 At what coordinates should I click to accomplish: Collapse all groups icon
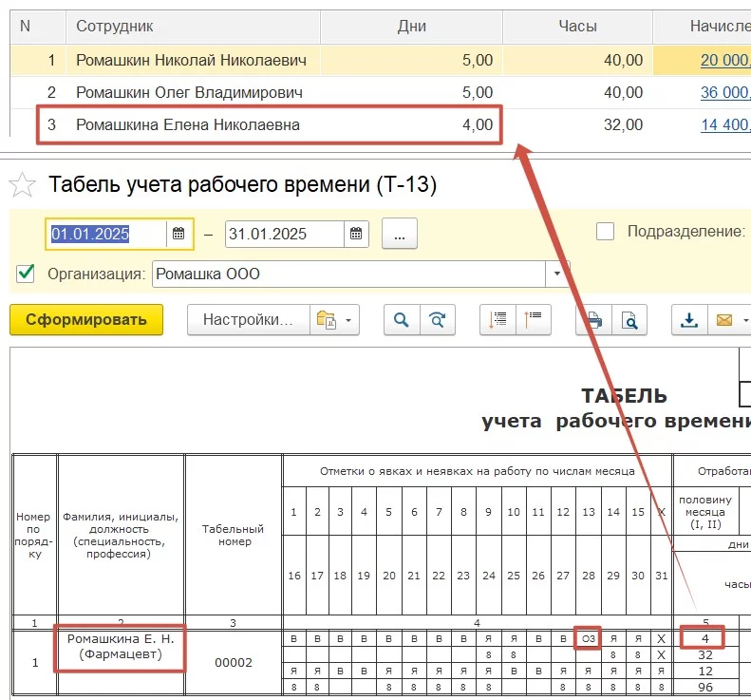(533, 319)
